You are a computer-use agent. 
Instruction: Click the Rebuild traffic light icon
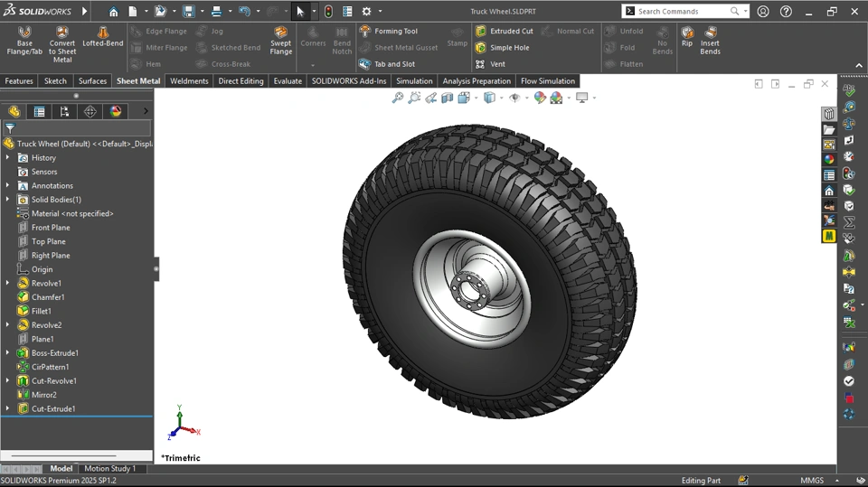(327, 12)
